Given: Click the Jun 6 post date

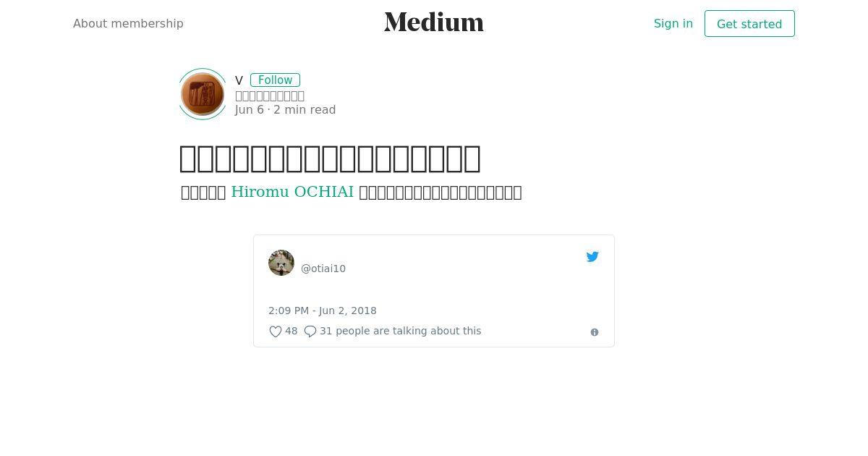Looking at the screenshot, I should click(x=250, y=110).
